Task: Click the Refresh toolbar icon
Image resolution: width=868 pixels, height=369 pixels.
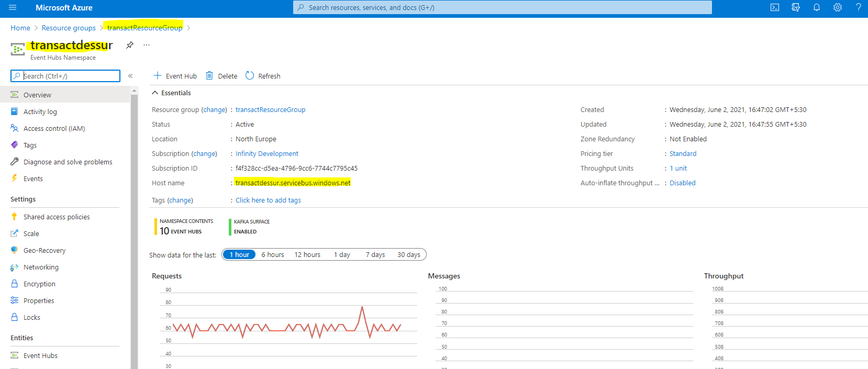Action: pos(250,76)
